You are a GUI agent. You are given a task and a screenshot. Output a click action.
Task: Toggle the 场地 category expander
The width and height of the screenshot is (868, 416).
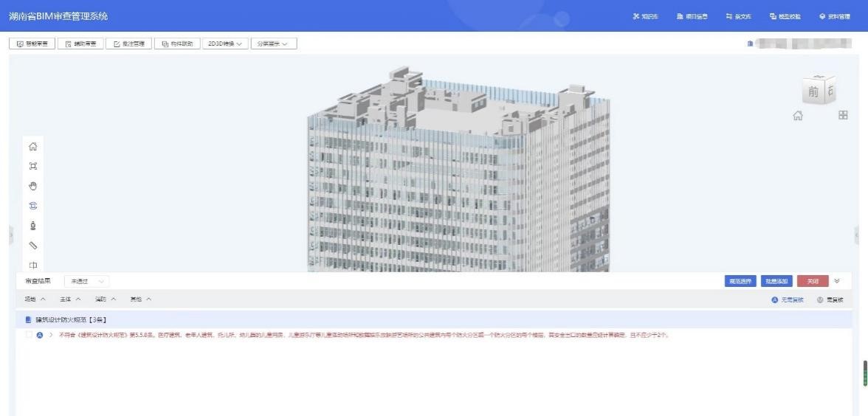[x=34, y=299]
